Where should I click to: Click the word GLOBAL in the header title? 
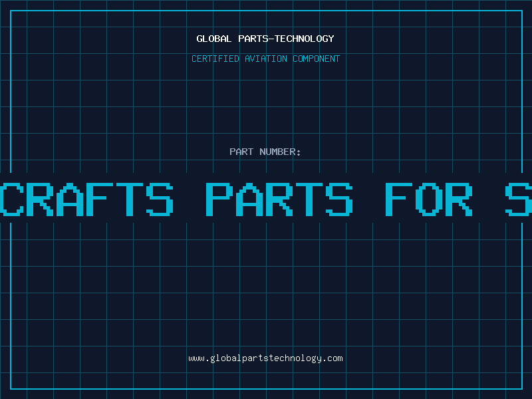(213, 39)
